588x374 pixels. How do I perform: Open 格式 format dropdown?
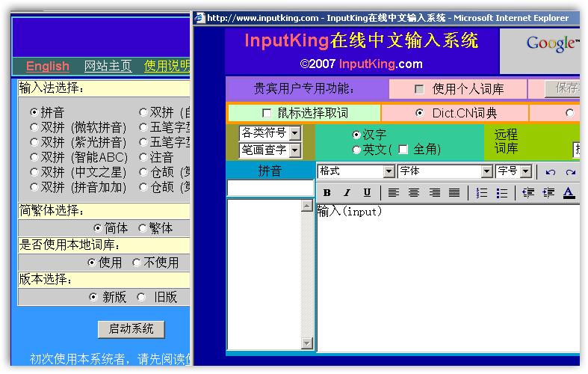(356, 171)
